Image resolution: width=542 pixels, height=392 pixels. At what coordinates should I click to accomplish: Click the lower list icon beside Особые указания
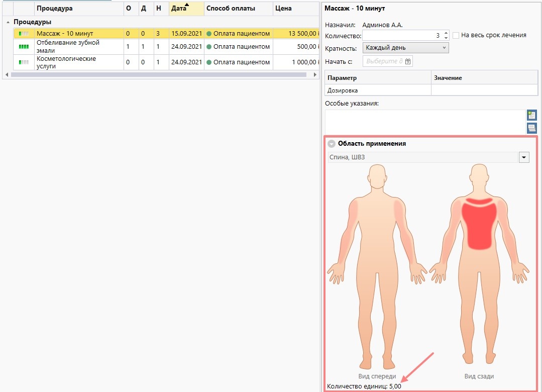coord(531,128)
